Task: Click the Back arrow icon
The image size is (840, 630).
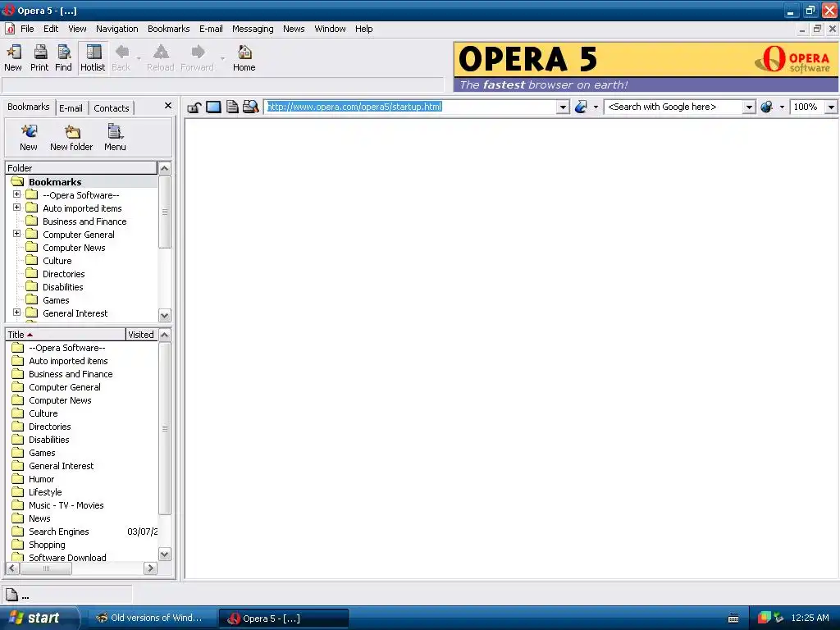Action: pyautogui.click(x=121, y=52)
